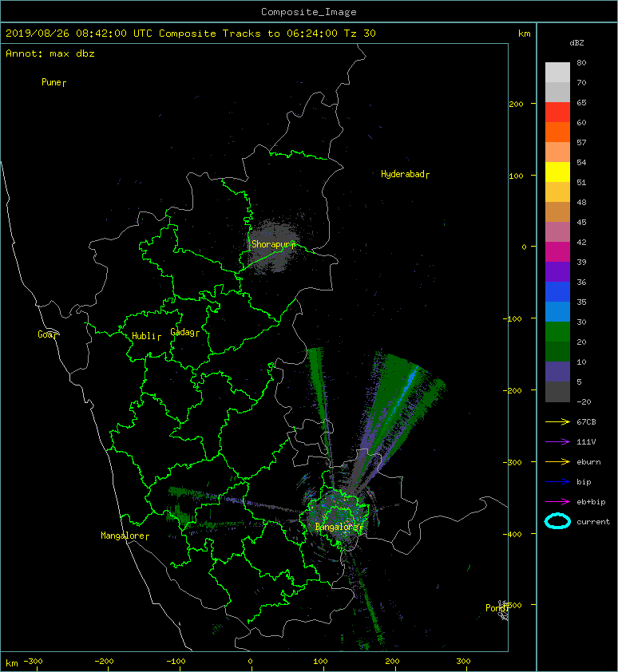This screenshot has width=618, height=672.
Task: Pick the bright yellow dBZ color band
Action: 557,172
